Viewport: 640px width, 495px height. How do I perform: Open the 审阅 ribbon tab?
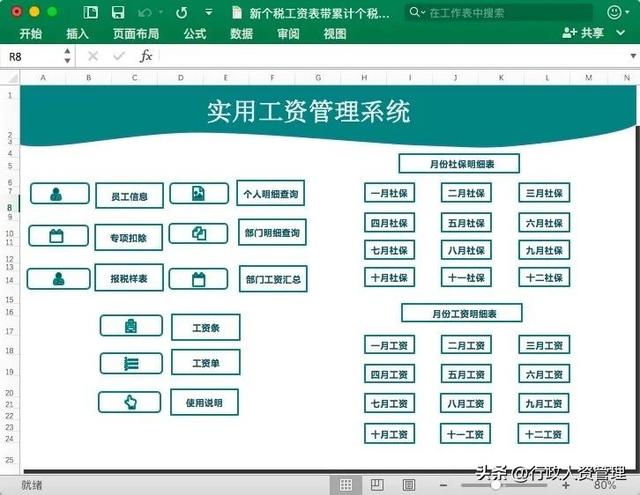(x=288, y=33)
